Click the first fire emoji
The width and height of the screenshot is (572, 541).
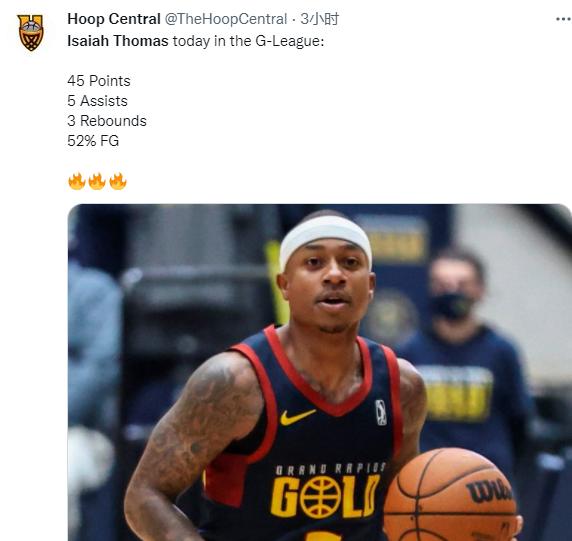[x=77, y=181]
